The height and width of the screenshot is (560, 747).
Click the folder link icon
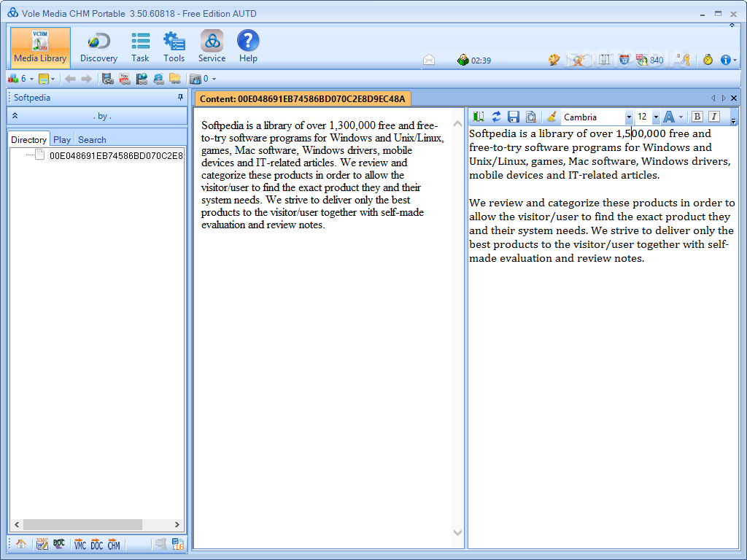[175, 79]
